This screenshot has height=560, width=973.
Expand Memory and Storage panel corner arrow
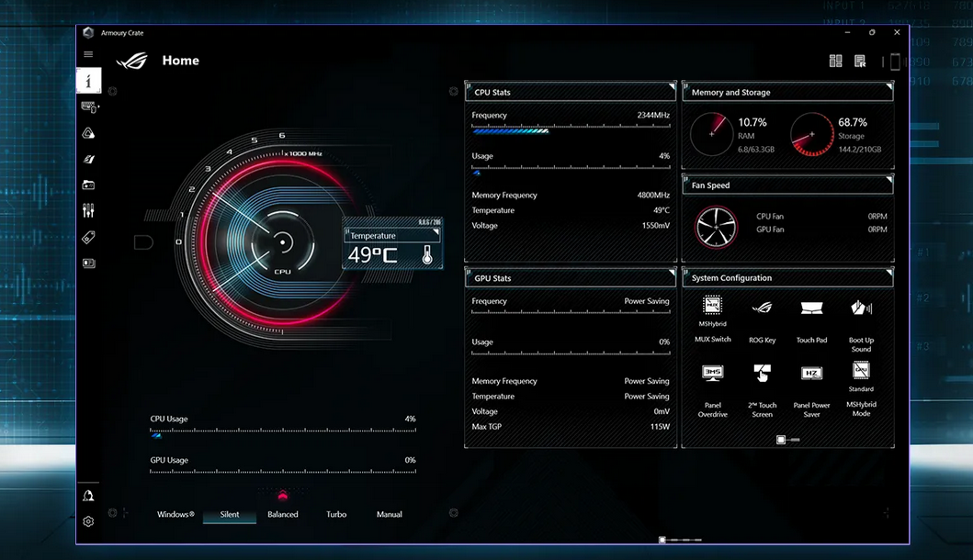[889, 86]
